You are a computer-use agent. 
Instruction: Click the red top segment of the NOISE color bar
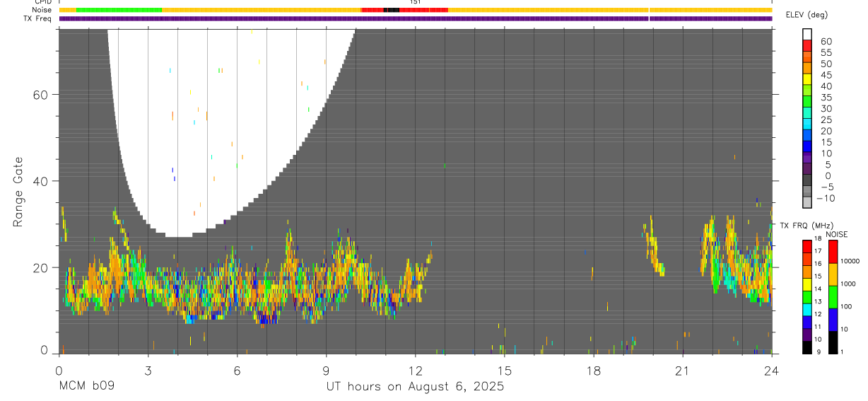(x=833, y=252)
